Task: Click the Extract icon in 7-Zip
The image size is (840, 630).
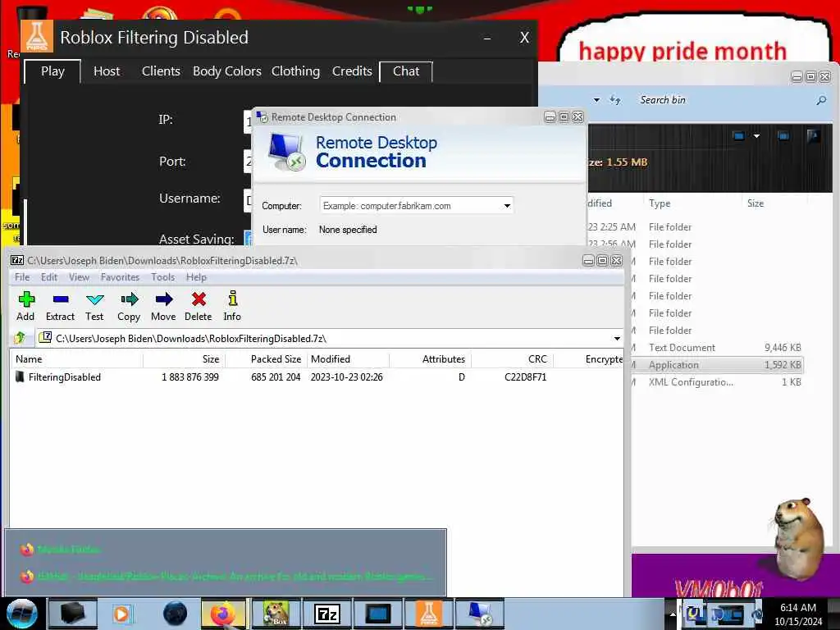Action: [60, 306]
